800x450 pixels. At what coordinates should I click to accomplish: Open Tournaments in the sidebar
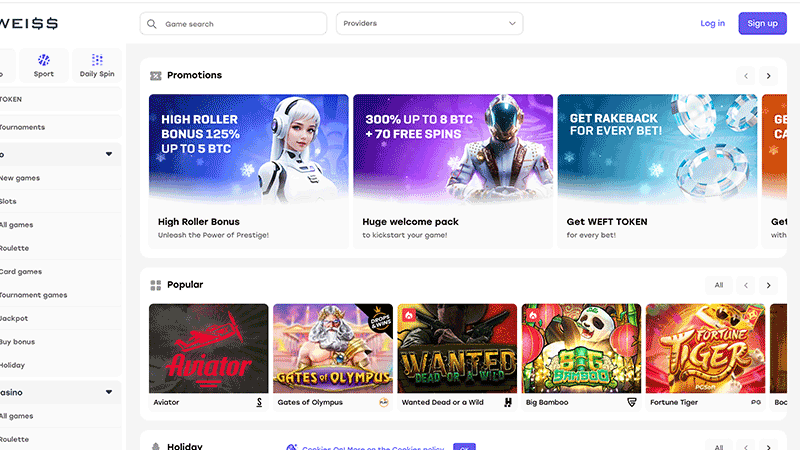(x=61, y=127)
